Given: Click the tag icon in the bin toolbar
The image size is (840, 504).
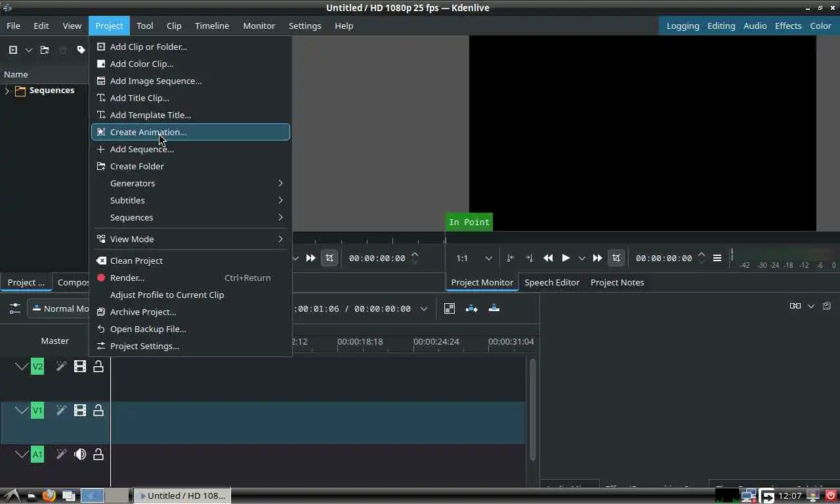Looking at the screenshot, I should pyautogui.click(x=81, y=50).
